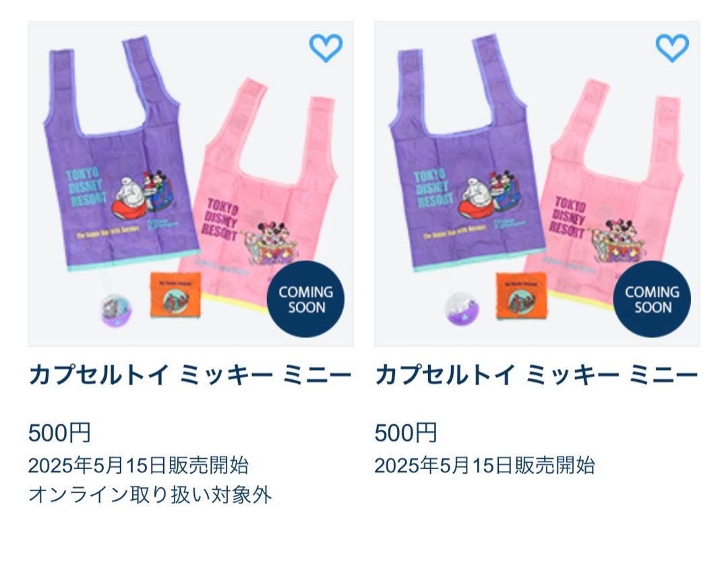Click left 2025年5月15日販売開始 text
Image resolution: width=728 pixels, height=572 pixels.
tap(138, 466)
